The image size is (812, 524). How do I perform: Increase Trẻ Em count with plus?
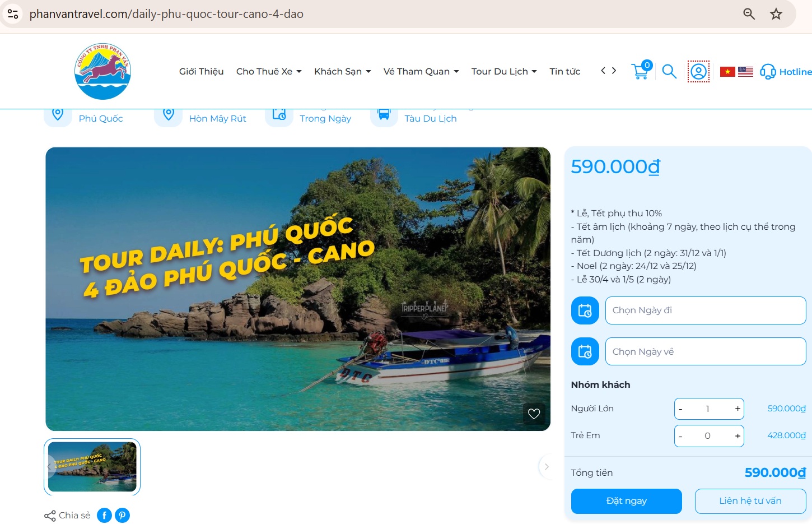click(738, 435)
